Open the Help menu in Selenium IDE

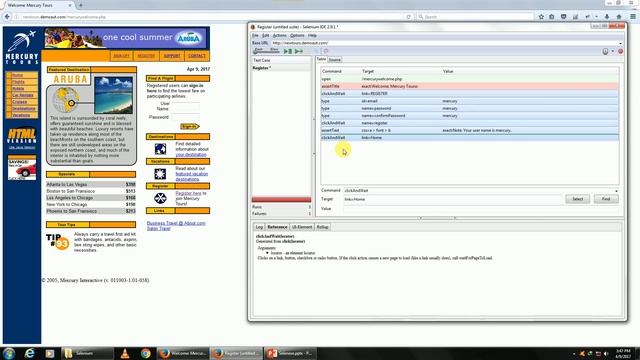coord(312,36)
